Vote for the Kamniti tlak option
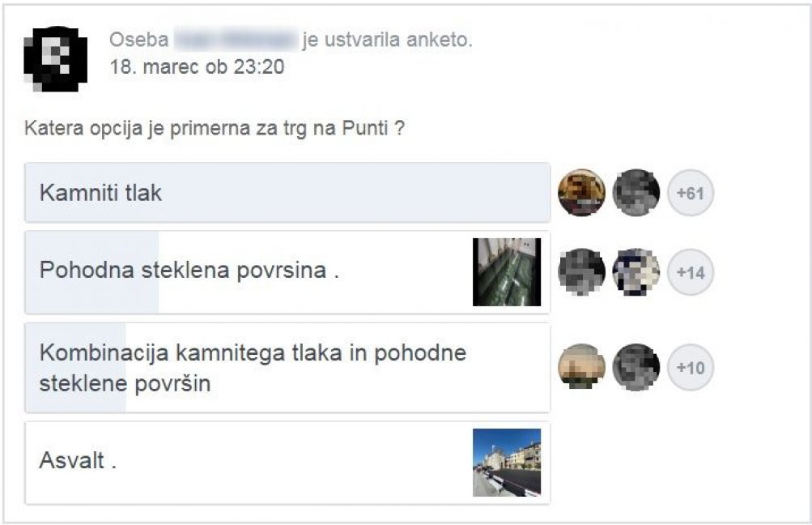The image size is (812, 525). point(287,193)
